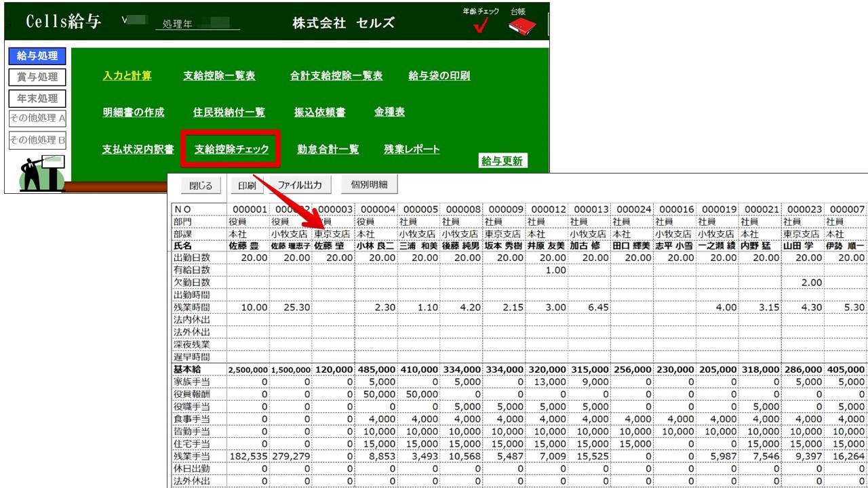
Task: Click the 印刷 button
Action: pyautogui.click(x=247, y=185)
